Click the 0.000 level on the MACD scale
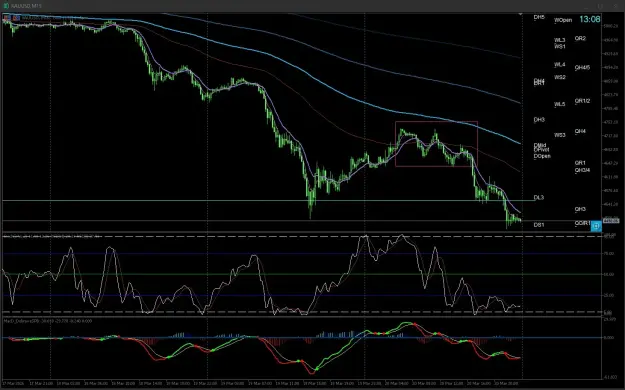 [x=609, y=337]
